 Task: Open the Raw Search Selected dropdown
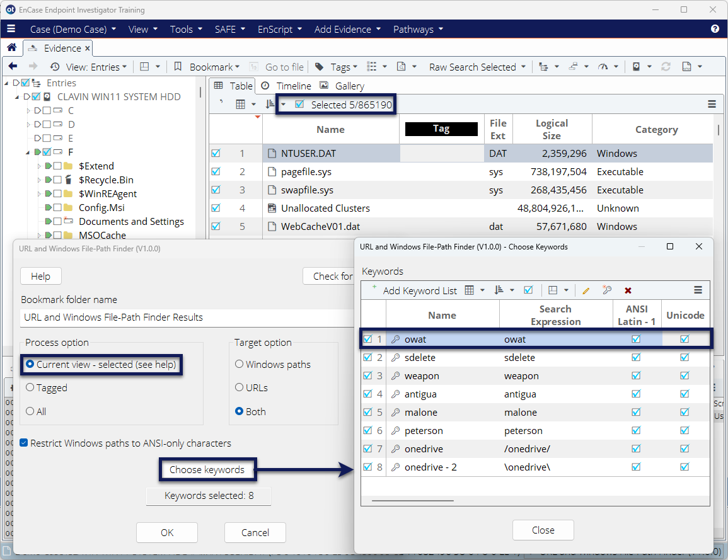click(477, 67)
